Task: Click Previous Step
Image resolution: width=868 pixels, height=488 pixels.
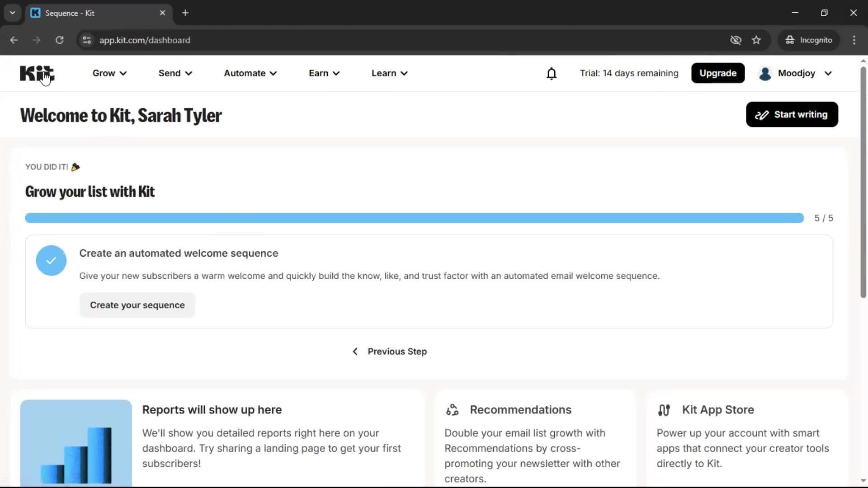Action: [389, 351]
